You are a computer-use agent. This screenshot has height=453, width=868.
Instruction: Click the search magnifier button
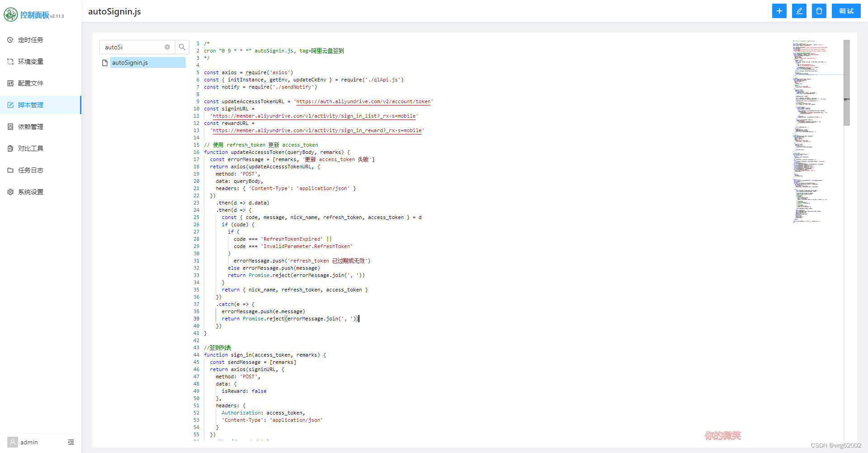pyautogui.click(x=182, y=47)
